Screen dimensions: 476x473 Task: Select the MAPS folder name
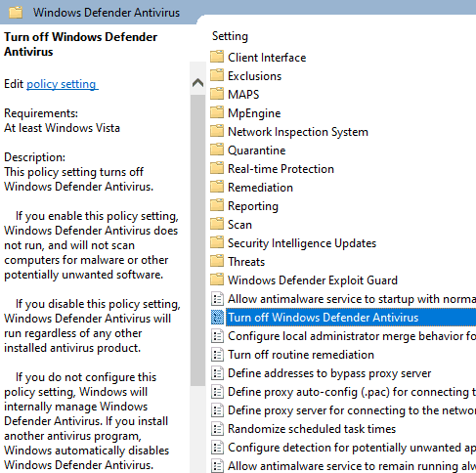tap(243, 95)
